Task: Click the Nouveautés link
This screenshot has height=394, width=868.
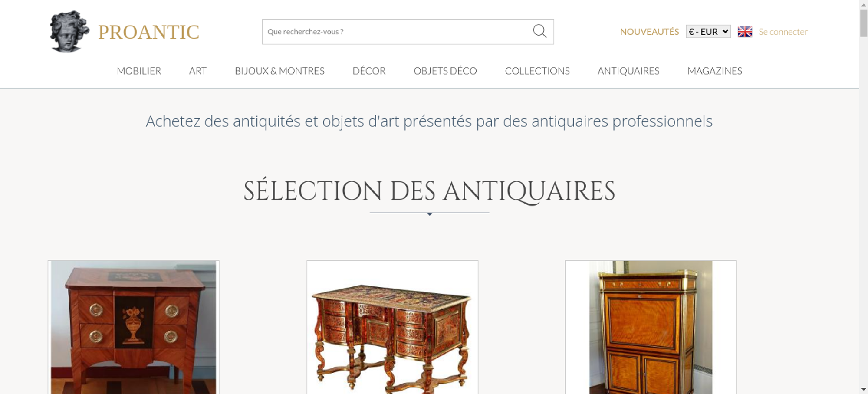Action: tap(649, 32)
